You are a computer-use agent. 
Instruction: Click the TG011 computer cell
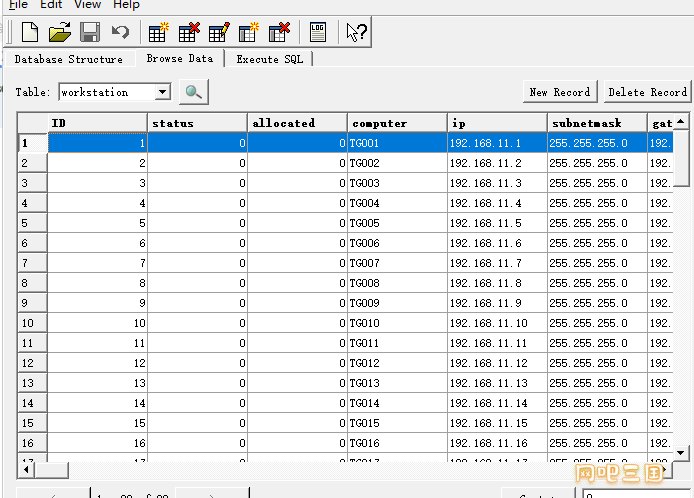397,343
